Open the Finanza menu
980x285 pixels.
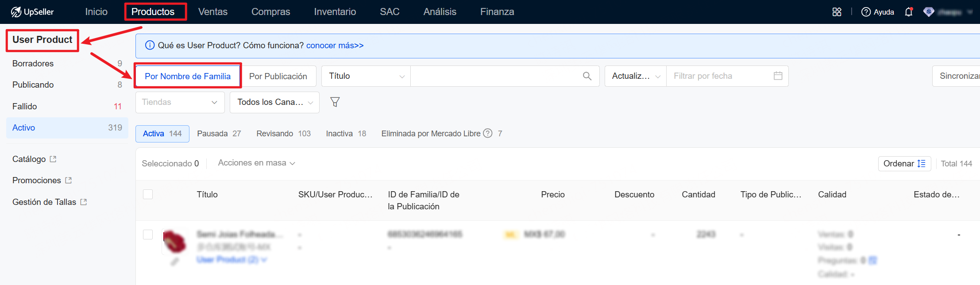click(x=498, y=12)
